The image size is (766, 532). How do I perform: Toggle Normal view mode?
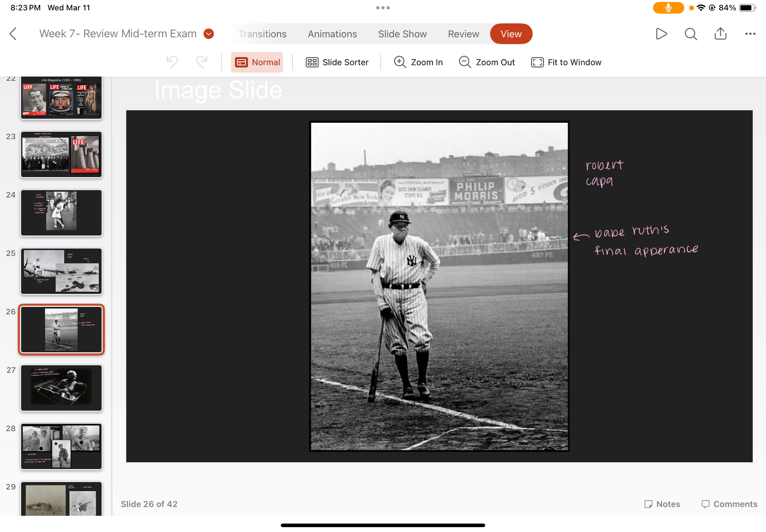click(x=257, y=62)
